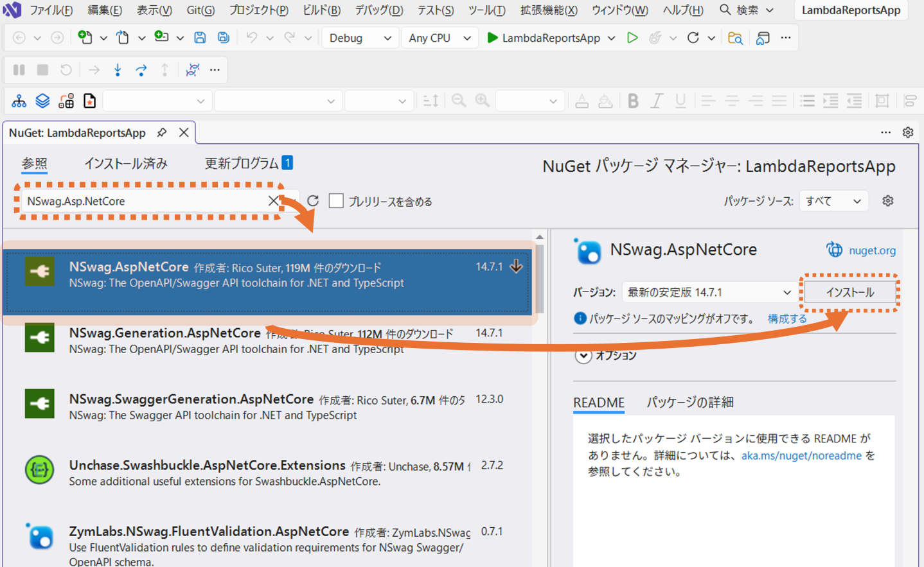Open NuGet settings gear next to package source
The height and width of the screenshot is (567, 924).
(888, 201)
